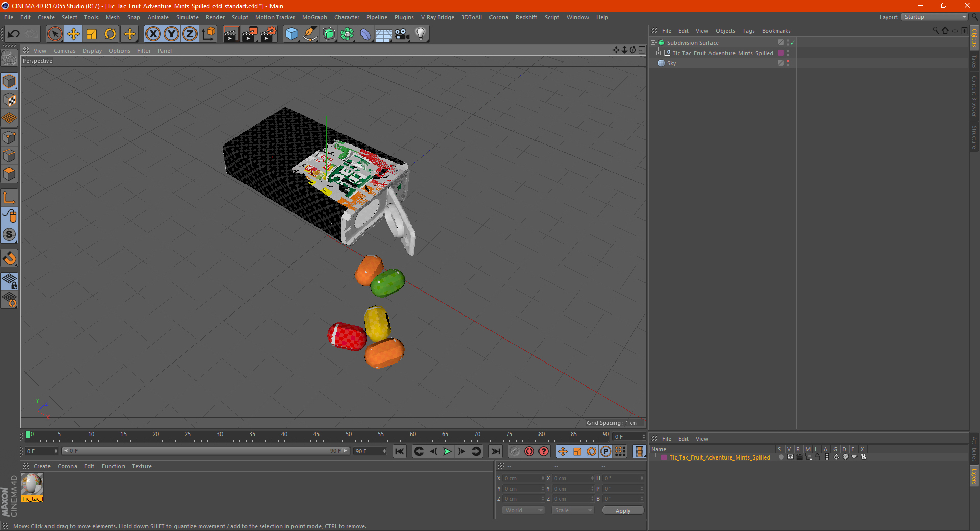Open the Floor environment icon
980x531 pixels.
tap(384, 34)
